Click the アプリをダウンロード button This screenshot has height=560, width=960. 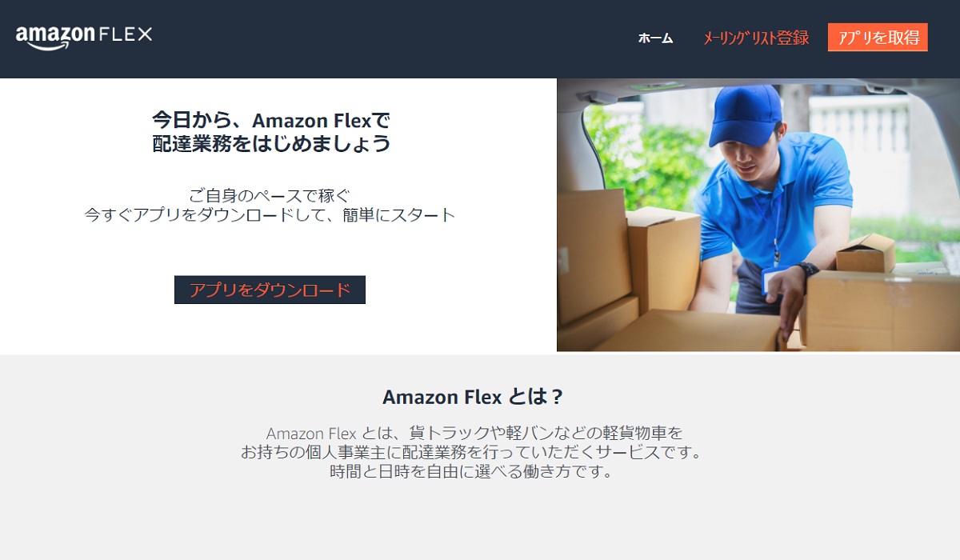pos(270,290)
